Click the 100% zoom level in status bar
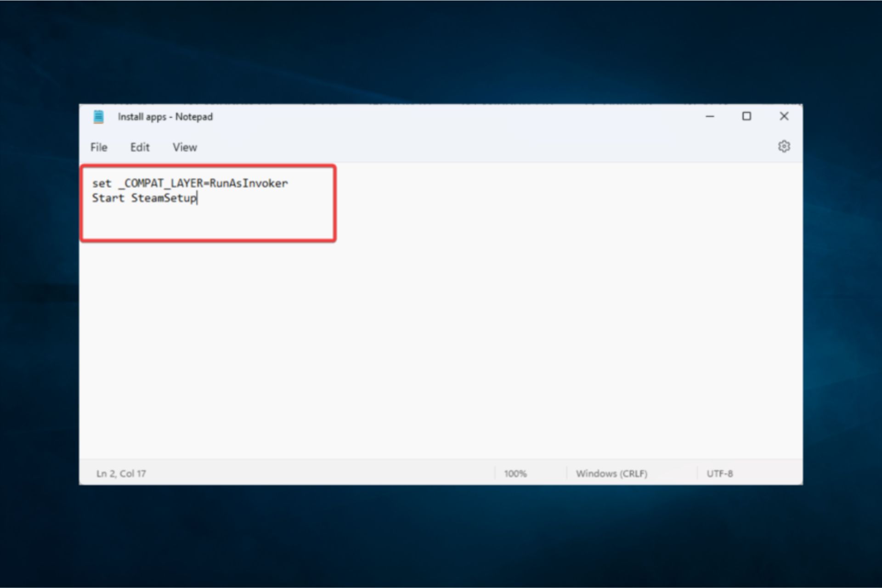The width and height of the screenshot is (882, 588). (515, 473)
